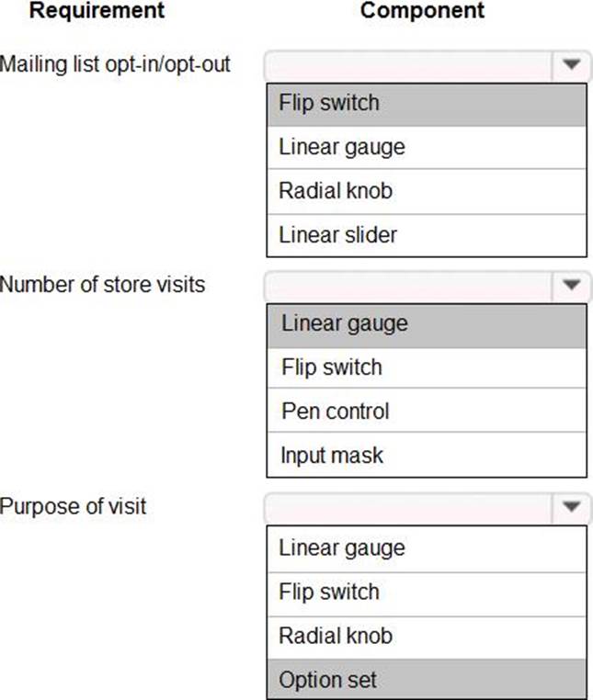Pick the Pen control option
Image resolution: width=593 pixels, height=700 pixels.
427,412
